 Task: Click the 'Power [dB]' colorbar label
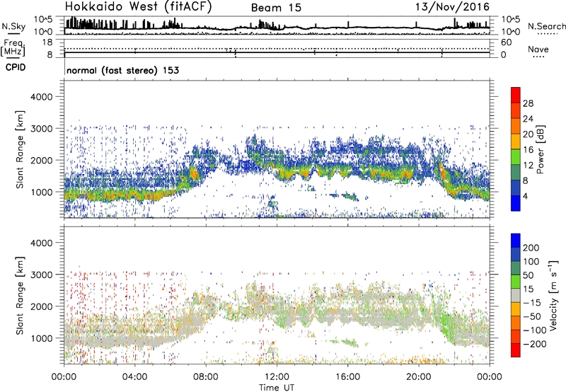540,149
